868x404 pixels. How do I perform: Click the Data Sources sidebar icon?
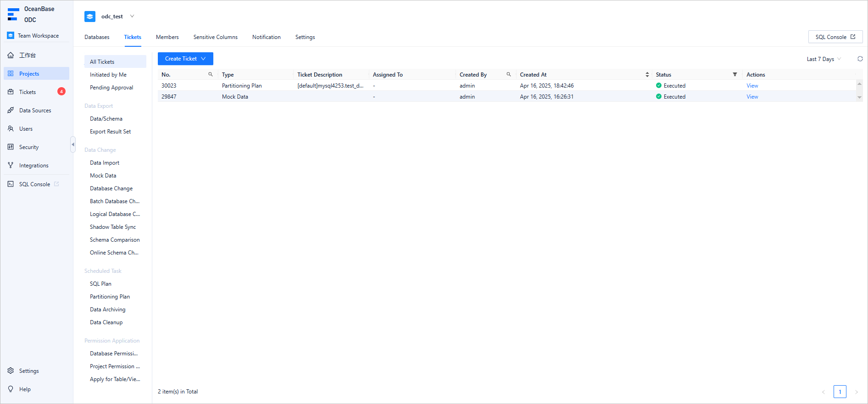pos(11,111)
